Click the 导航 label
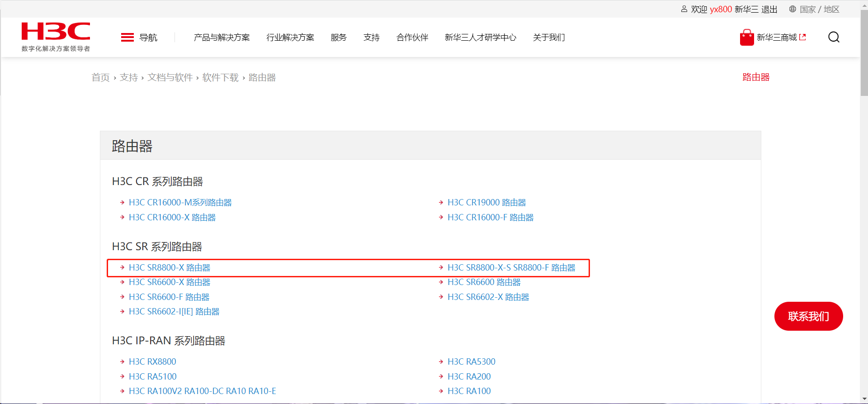This screenshot has width=868, height=404. pyautogui.click(x=148, y=38)
